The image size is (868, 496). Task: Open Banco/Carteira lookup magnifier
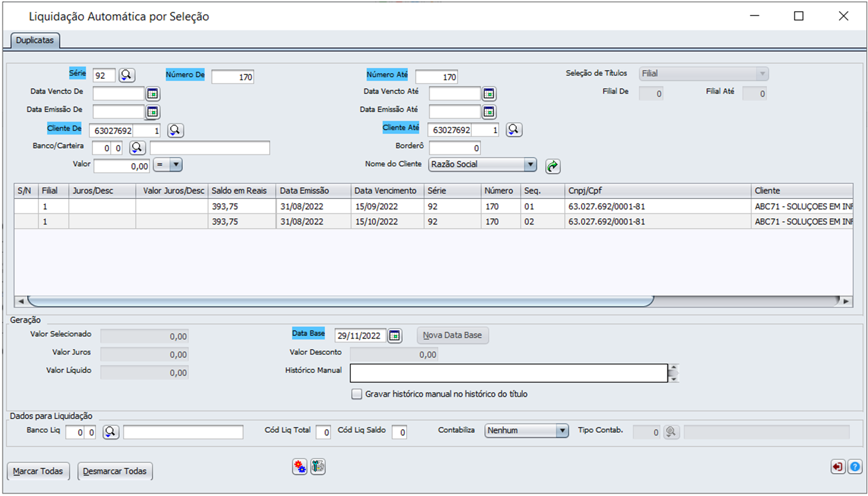[137, 148]
